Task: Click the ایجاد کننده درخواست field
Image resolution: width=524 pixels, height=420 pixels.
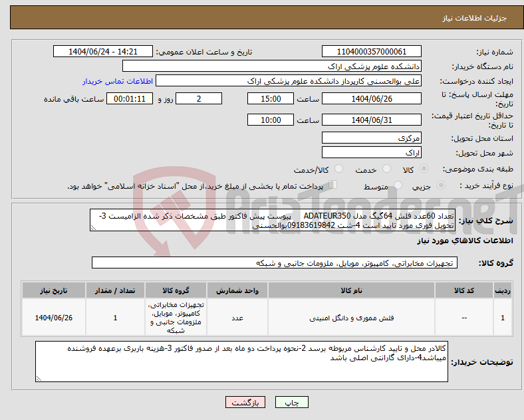Action: pyautogui.click(x=289, y=81)
